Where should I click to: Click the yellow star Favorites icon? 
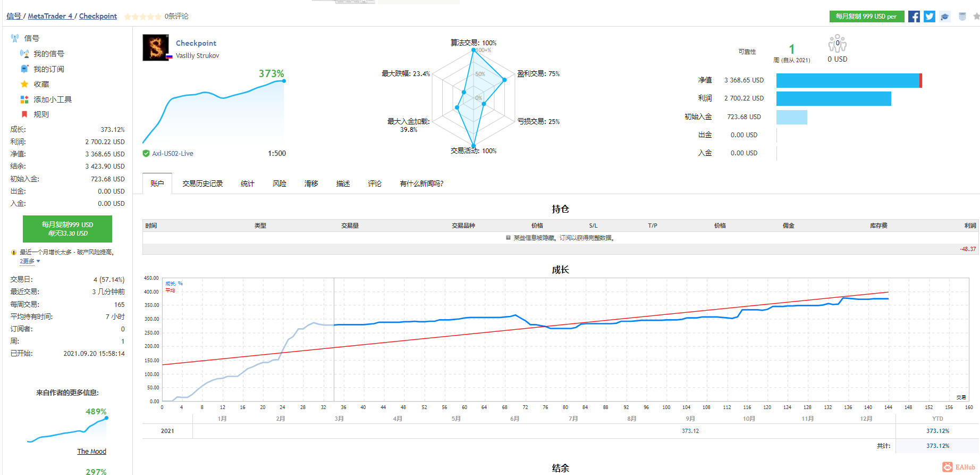24,84
